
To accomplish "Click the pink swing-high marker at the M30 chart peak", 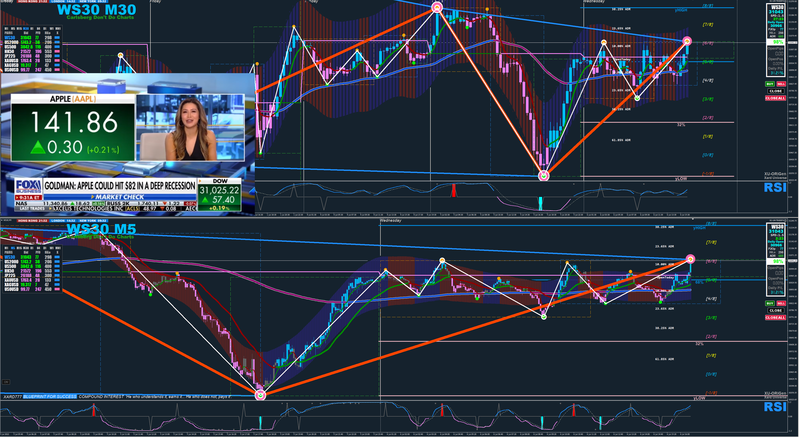I will coord(437,7).
